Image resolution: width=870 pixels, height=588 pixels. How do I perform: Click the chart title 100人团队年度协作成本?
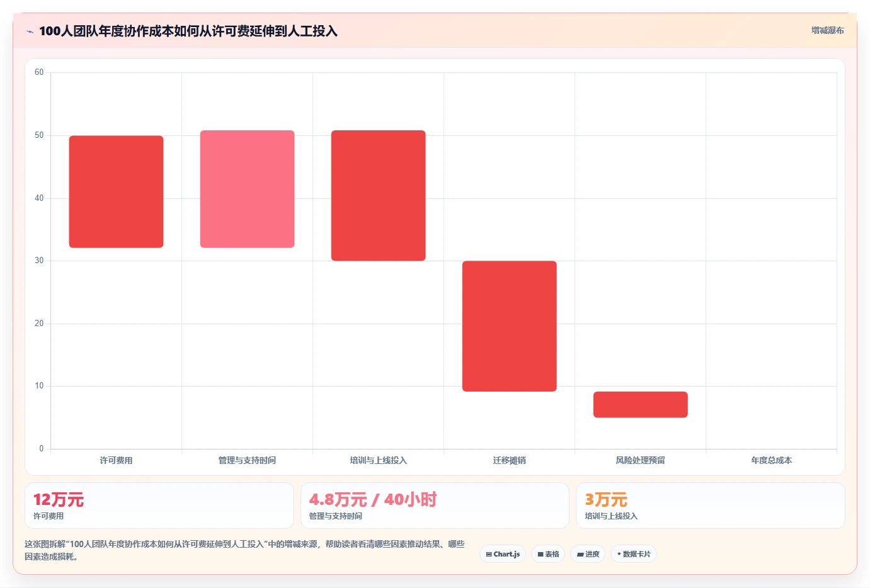[x=188, y=31]
